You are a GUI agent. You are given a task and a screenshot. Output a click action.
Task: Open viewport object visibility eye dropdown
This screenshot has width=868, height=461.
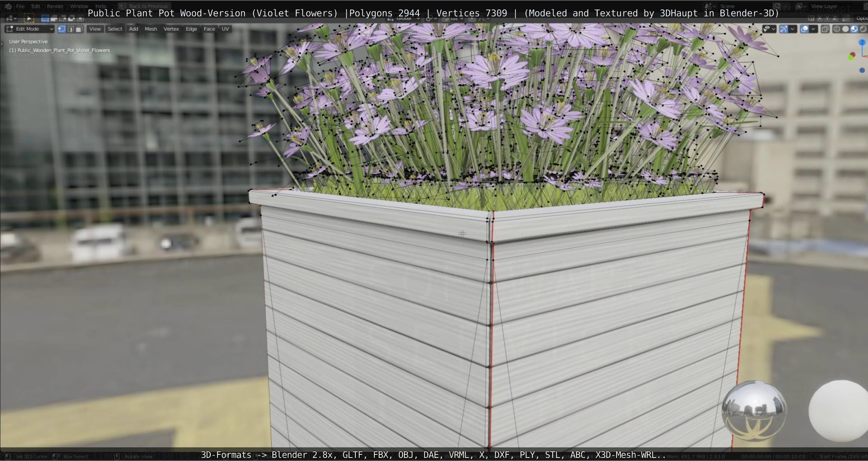(x=769, y=29)
